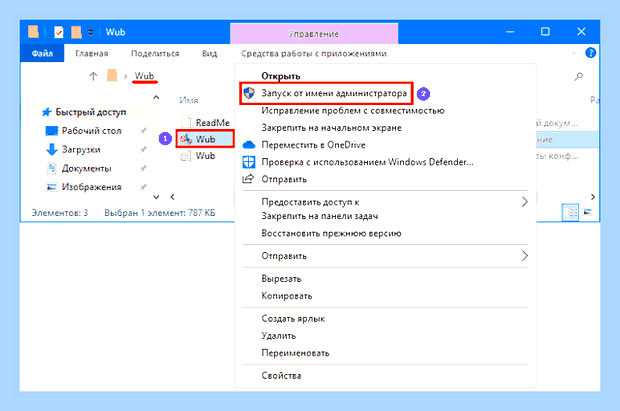Click pin icon next to Документы
Image resolution: width=620 pixels, height=411 pixels.
(x=143, y=169)
